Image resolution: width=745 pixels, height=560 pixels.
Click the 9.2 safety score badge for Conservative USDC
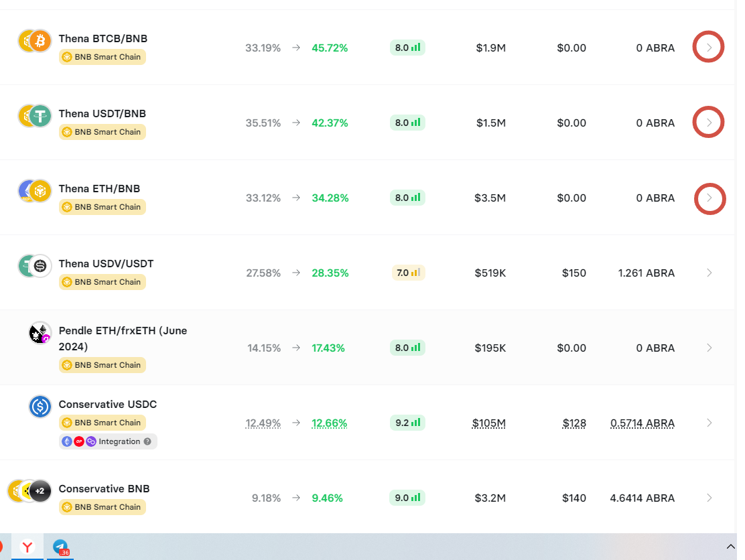(407, 423)
